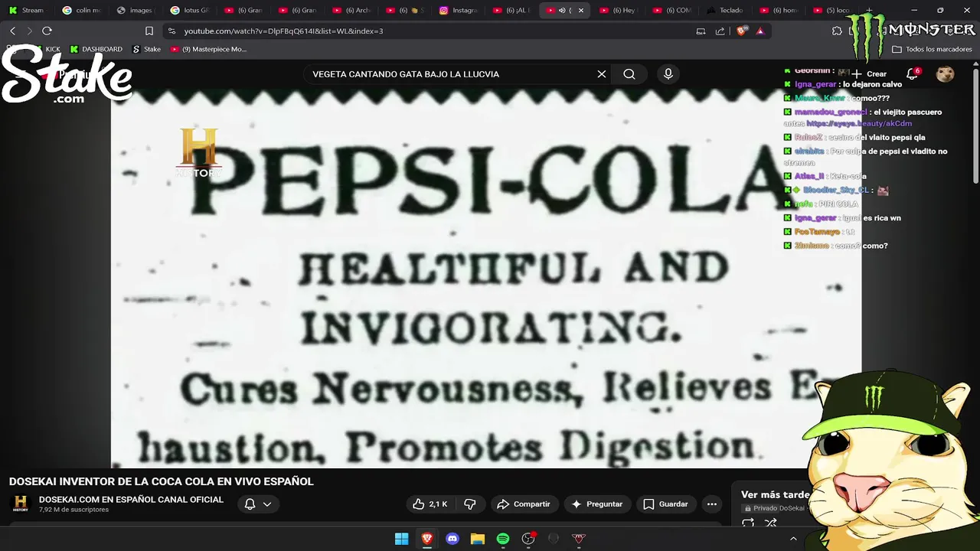Open the Windows Start button
The image size is (980, 551).
pyautogui.click(x=401, y=539)
